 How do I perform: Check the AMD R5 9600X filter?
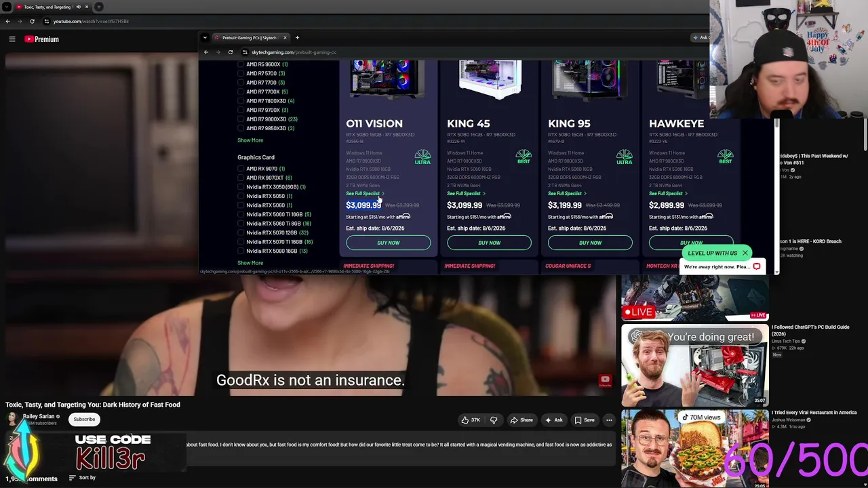point(241,64)
